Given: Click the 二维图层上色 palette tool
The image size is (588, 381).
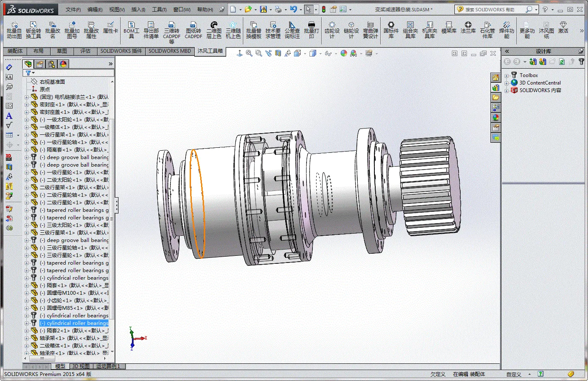Looking at the screenshot, I should coord(214,30).
